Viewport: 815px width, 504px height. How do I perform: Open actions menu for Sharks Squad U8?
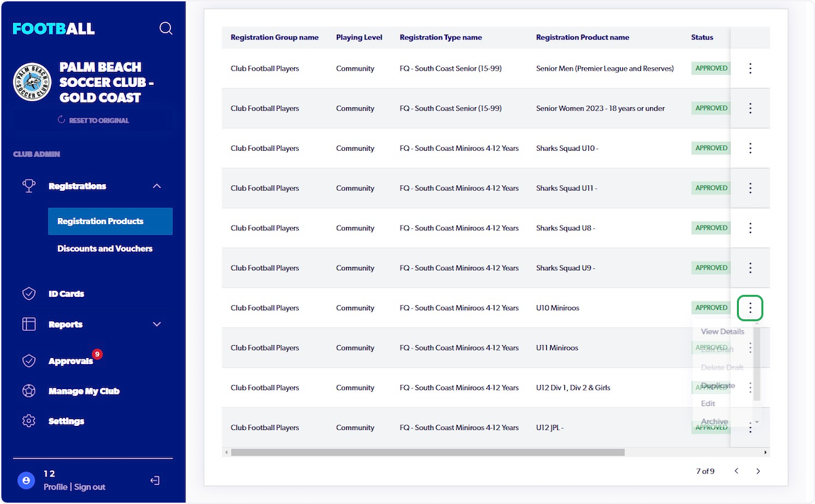tap(750, 228)
